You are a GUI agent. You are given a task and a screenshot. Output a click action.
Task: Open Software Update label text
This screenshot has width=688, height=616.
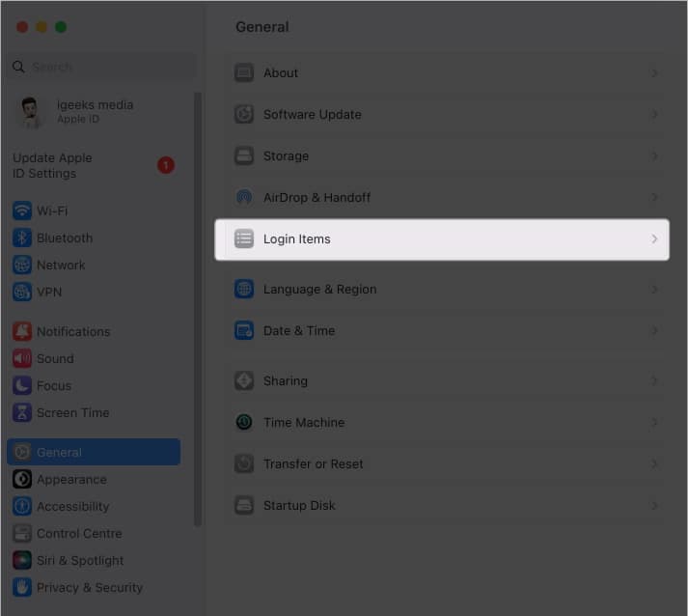[x=313, y=114]
